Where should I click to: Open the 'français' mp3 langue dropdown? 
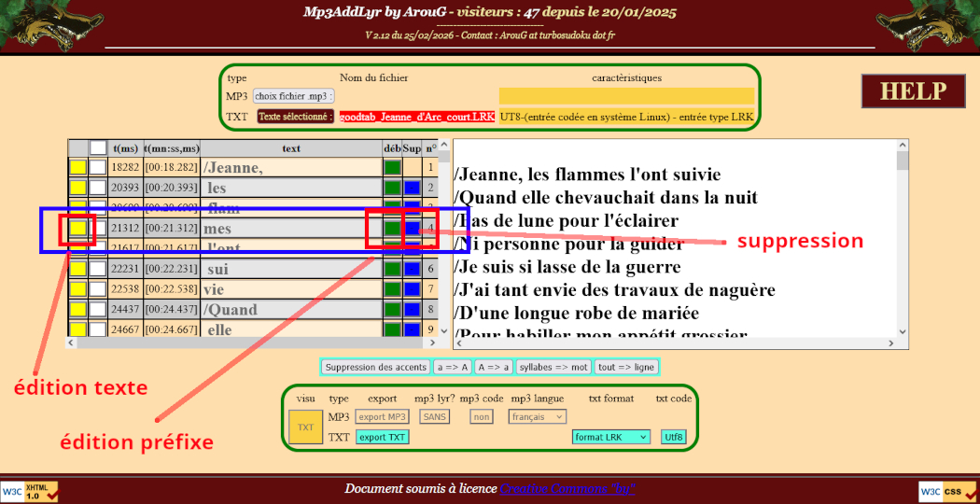(537, 417)
